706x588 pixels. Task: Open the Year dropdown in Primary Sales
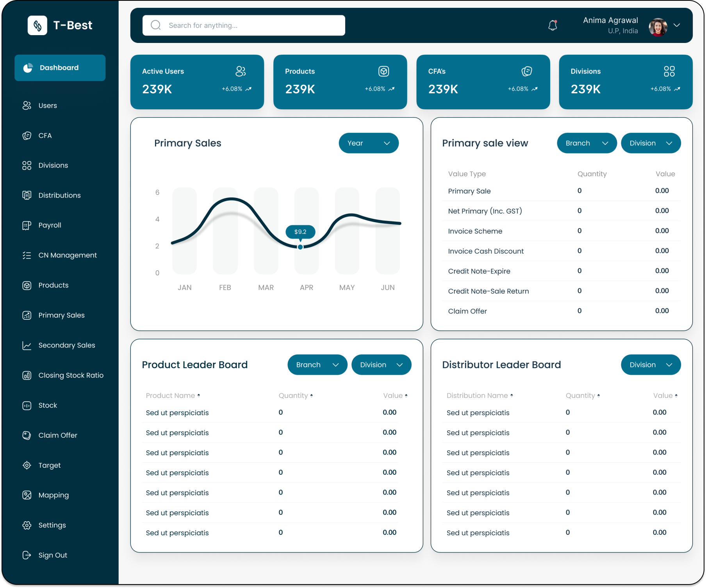click(x=368, y=143)
